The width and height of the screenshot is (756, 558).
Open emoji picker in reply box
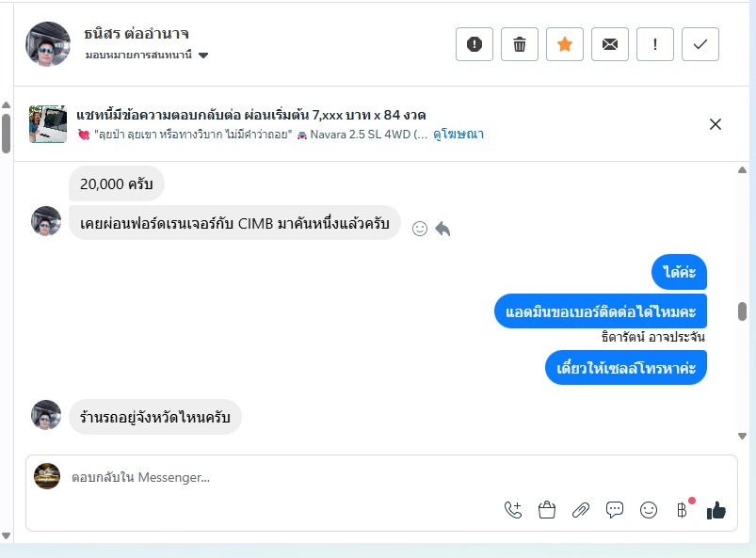649,510
